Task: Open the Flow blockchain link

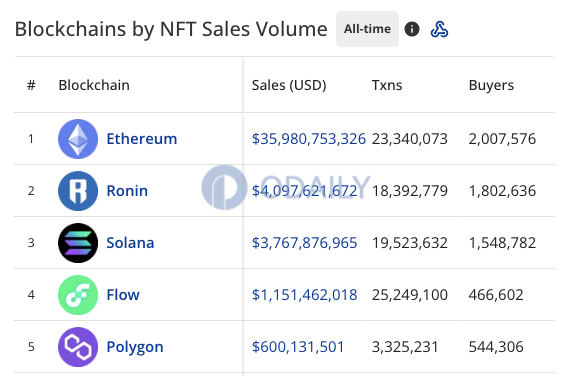Action: (123, 295)
